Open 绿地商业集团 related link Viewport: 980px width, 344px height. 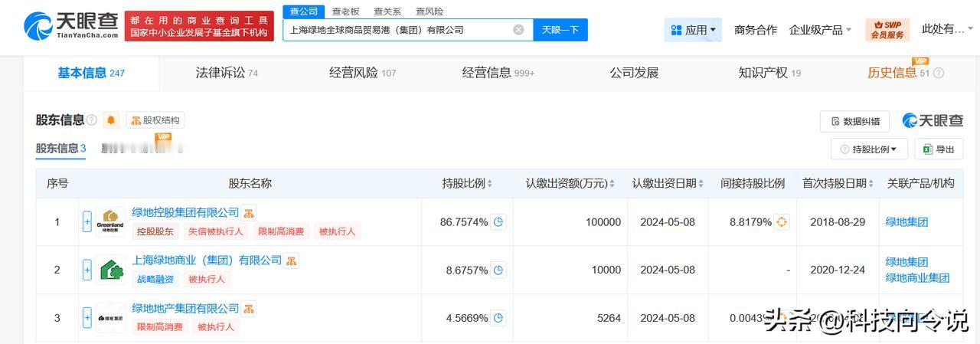[917, 277]
